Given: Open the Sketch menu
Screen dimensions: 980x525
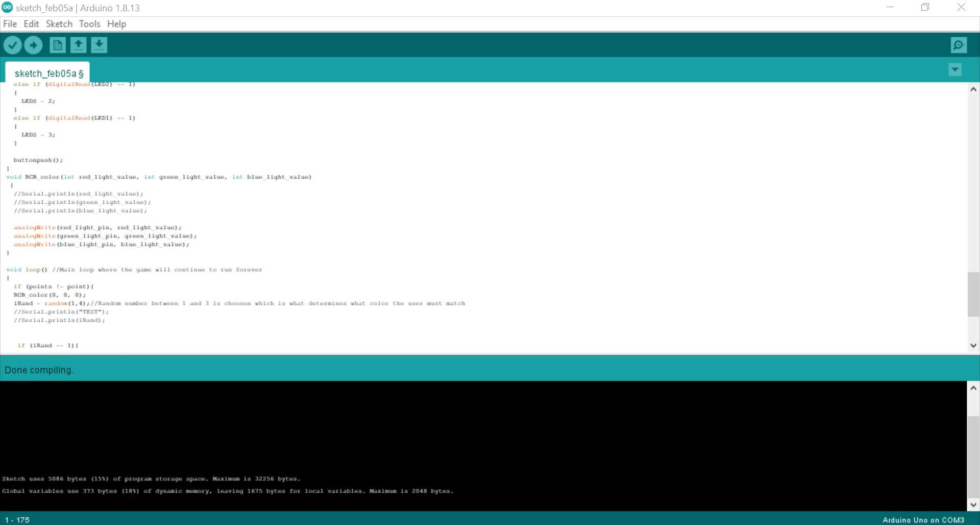Looking at the screenshot, I should click(59, 24).
